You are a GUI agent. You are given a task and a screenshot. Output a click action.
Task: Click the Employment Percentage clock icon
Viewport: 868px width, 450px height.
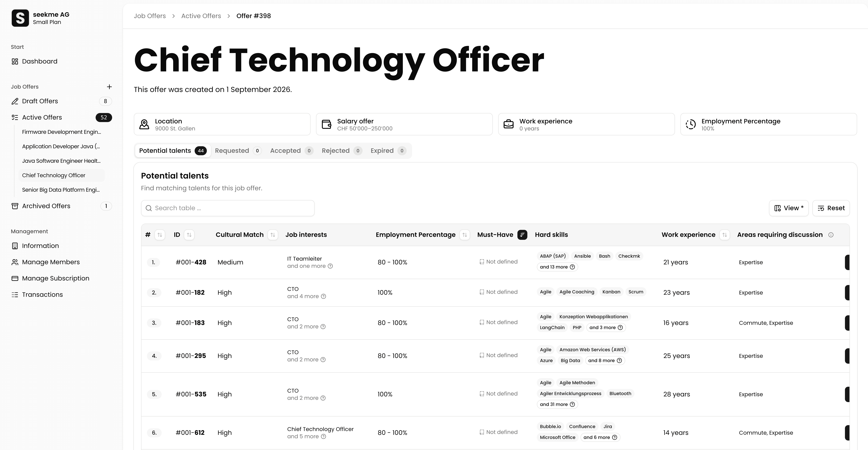point(691,124)
